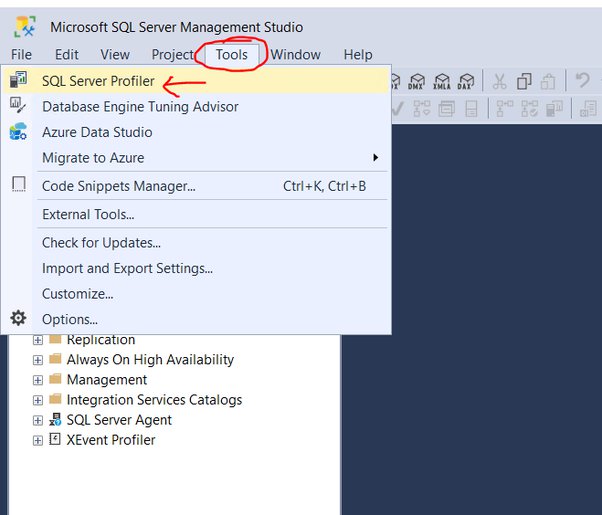Click the Azure Data Studio icon
Image resolution: width=602 pixels, height=515 pixels.
pos(18,131)
